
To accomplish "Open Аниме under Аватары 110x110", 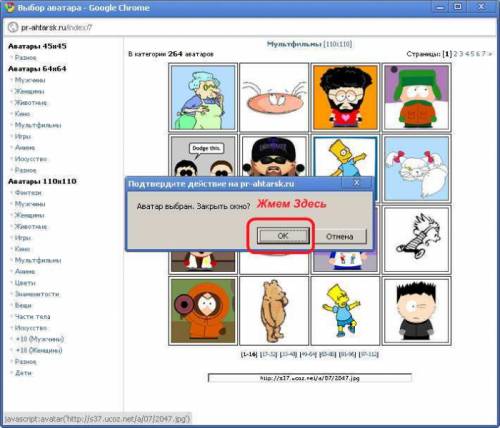I will pos(25,272).
